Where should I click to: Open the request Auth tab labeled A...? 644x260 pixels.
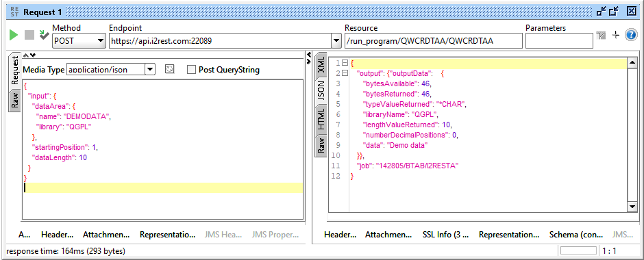point(24,235)
